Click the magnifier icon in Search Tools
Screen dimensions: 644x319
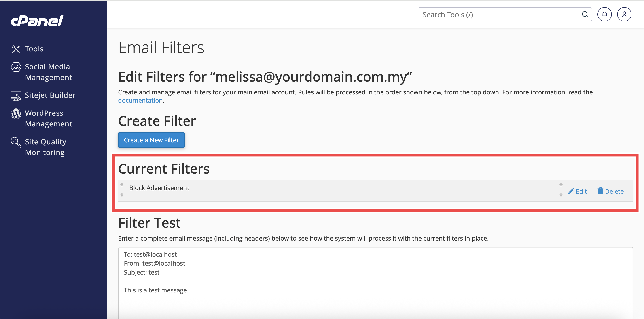(x=585, y=15)
